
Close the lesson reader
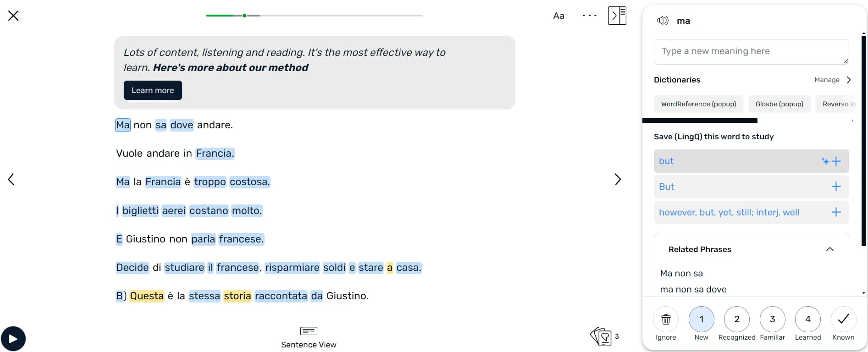coord(13,16)
